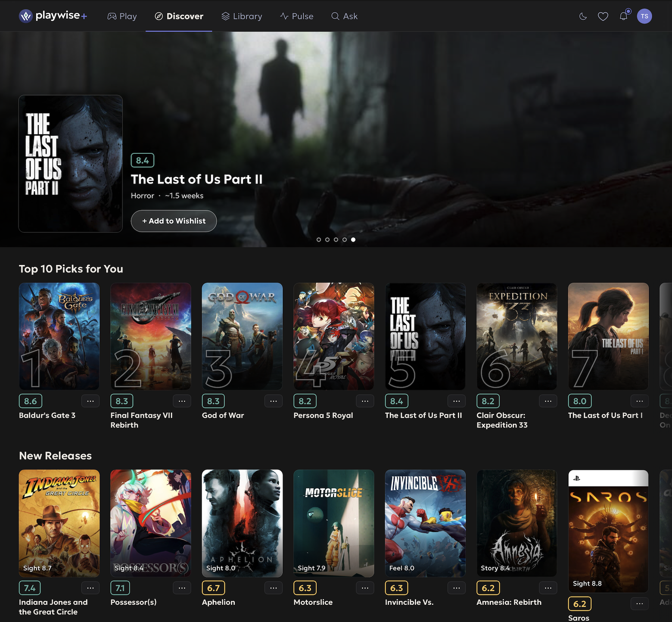Open Baldur's Gate 3 cover thumbnail

[x=59, y=336]
